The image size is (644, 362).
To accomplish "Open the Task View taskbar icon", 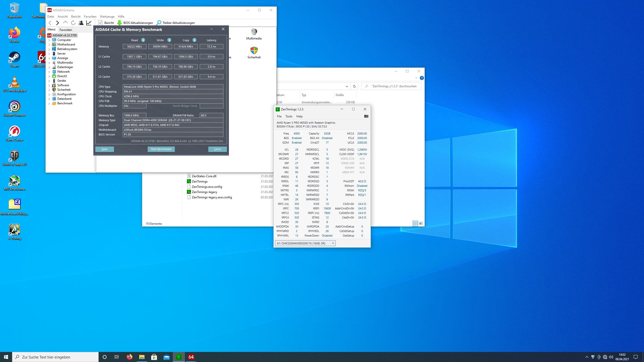I will pyautogui.click(x=117, y=357).
